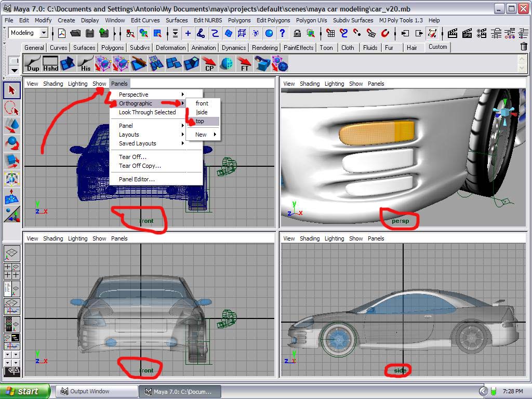Image resolution: width=532 pixels, height=399 pixels.
Task: Choose front in the Orthographic submenu
Action: coord(203,103)
